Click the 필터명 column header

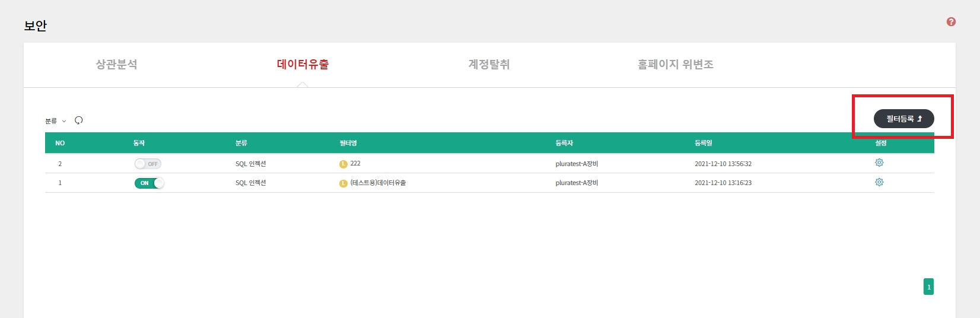[348, 143]
